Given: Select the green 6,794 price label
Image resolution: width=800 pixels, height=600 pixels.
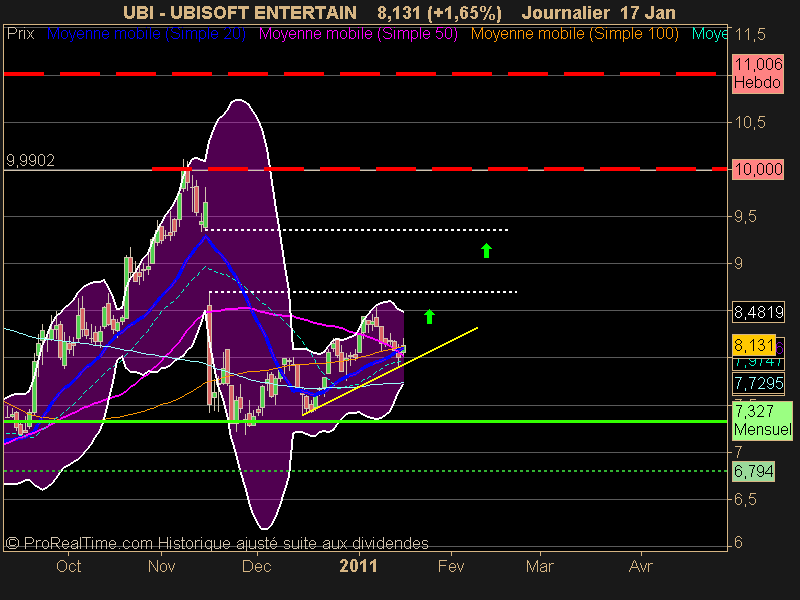Looking at the screenshot, I should (x=754, y=471).
